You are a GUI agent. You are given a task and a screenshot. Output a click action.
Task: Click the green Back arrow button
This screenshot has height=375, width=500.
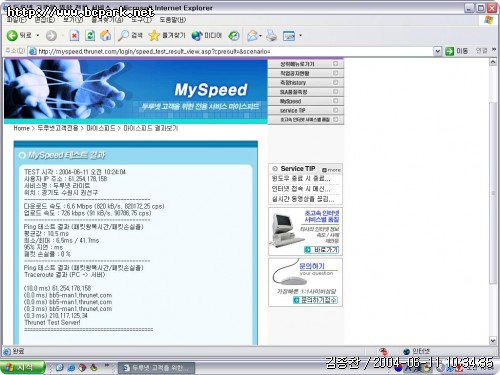point(12,36)
